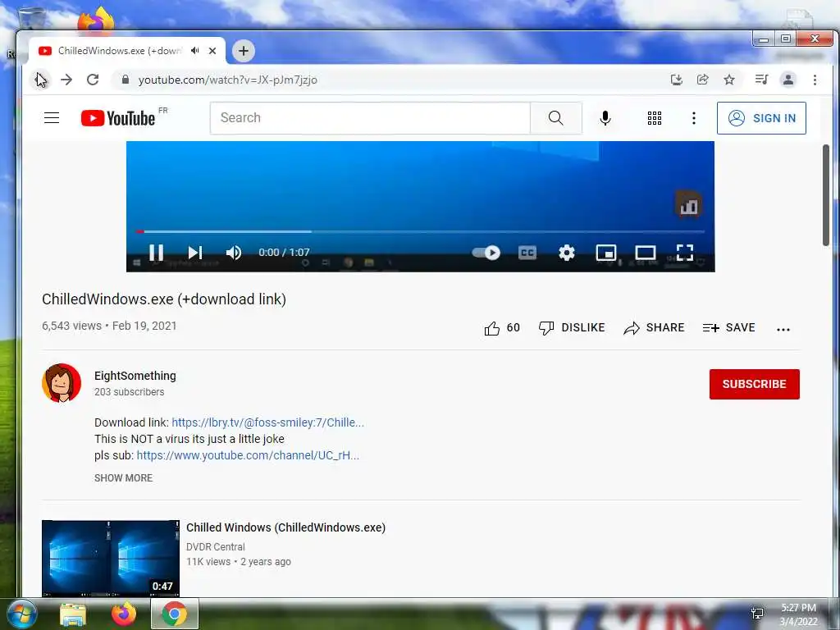Share this page from the address bar

click(x=703, y=80)
